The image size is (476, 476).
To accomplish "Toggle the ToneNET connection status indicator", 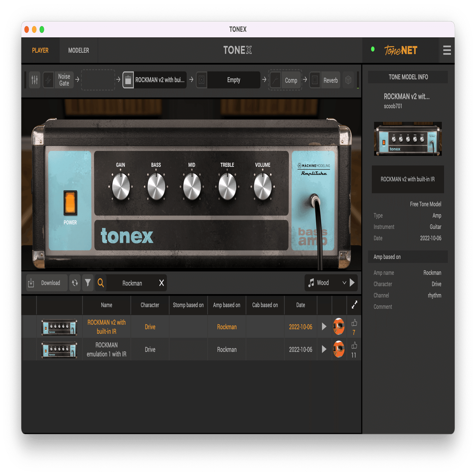I will [x=373, y=49].
